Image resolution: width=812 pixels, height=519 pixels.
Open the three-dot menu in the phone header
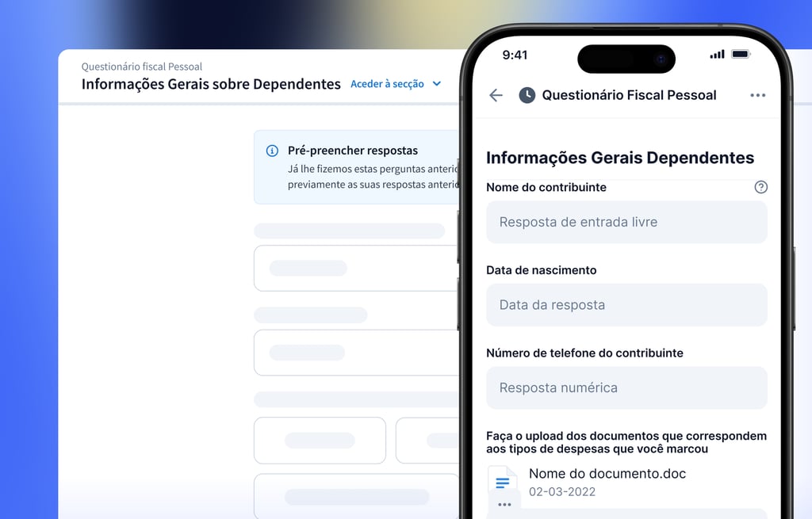757,95
